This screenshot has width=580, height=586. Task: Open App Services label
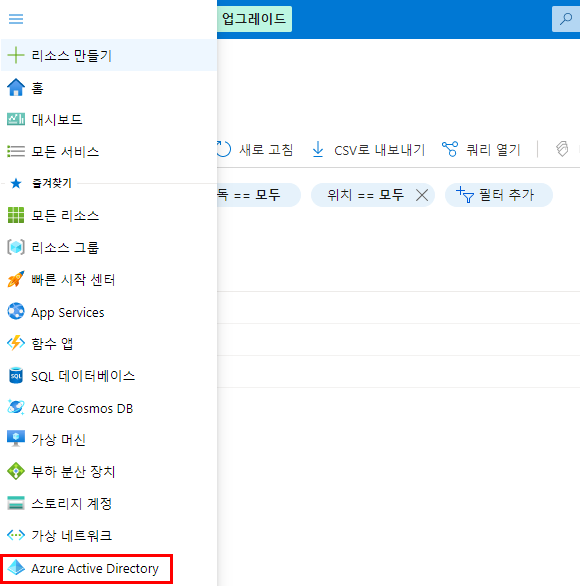[68, 312]
